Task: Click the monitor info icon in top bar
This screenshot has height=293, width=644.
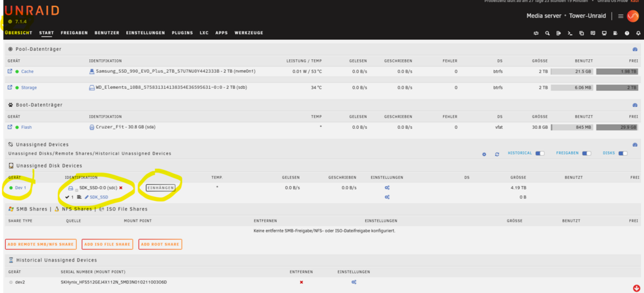Action: (x=604, y=33)
